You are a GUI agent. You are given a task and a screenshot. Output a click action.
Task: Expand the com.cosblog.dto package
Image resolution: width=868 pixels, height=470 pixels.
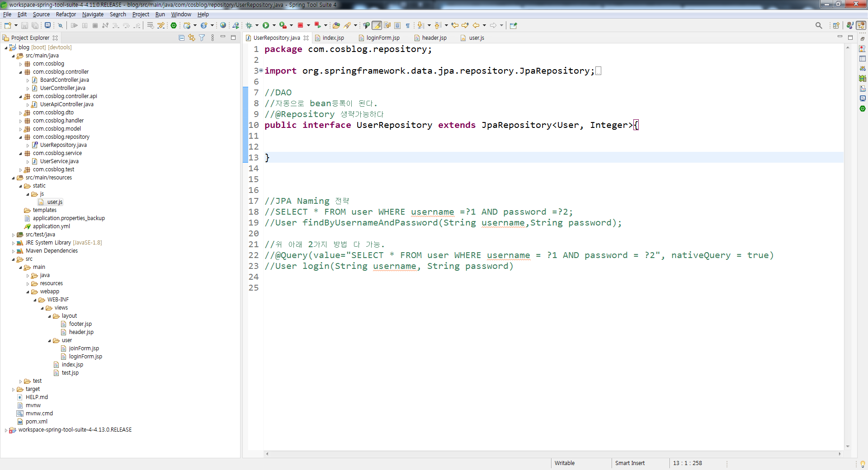[x=20, y=113]
